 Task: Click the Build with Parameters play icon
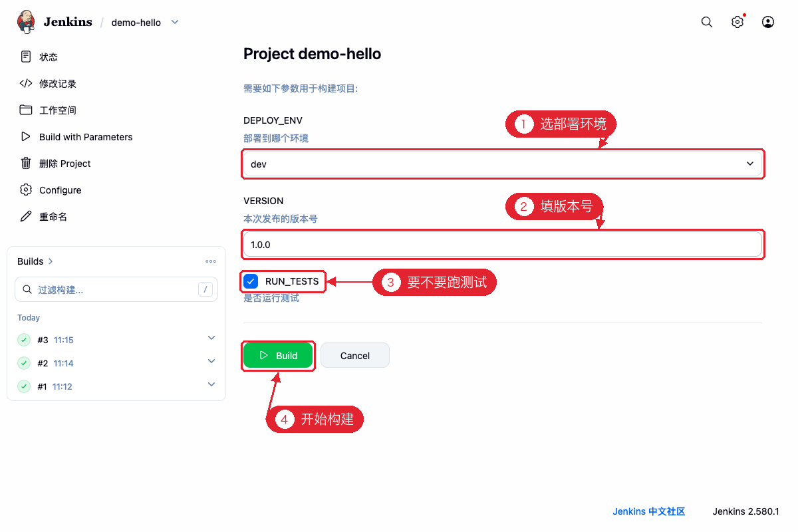click(x=26, y=136)
